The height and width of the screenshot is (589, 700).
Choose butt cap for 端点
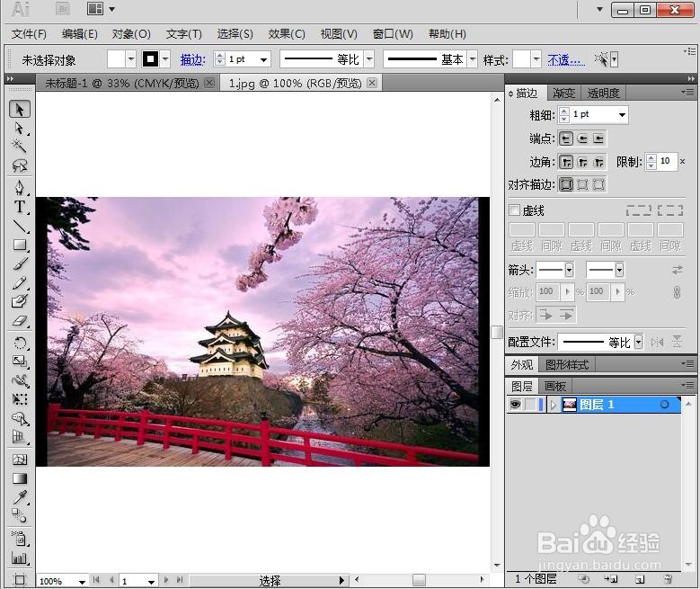[566, 138]
